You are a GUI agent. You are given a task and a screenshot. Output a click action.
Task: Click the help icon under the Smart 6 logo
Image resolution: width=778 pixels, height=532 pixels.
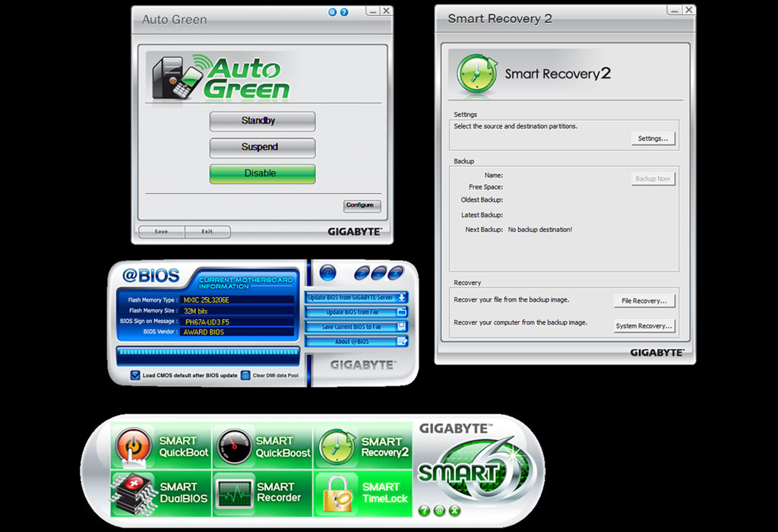click(x=424, y=511)
